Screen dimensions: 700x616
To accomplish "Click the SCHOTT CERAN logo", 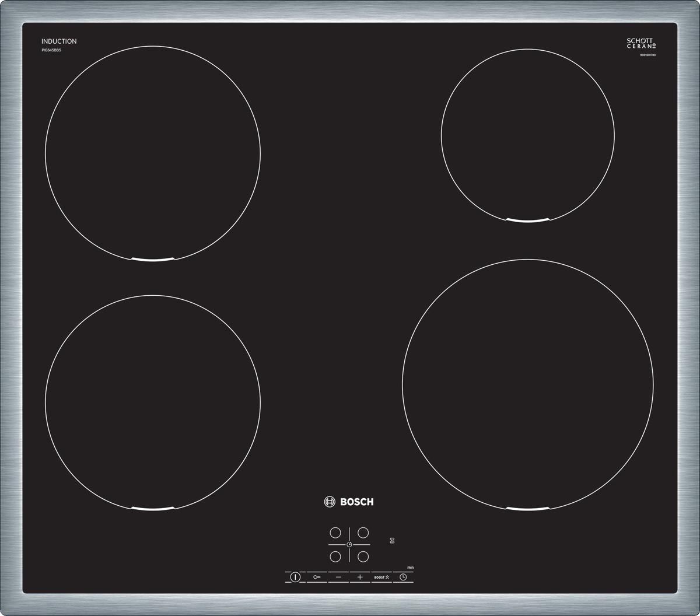I will [641, 43].
